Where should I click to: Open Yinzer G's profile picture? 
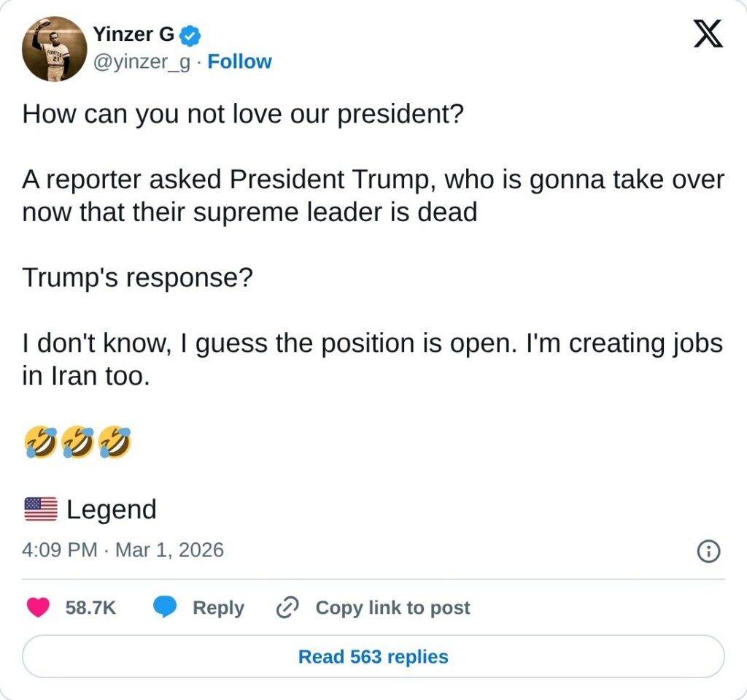tap(55, 49)
